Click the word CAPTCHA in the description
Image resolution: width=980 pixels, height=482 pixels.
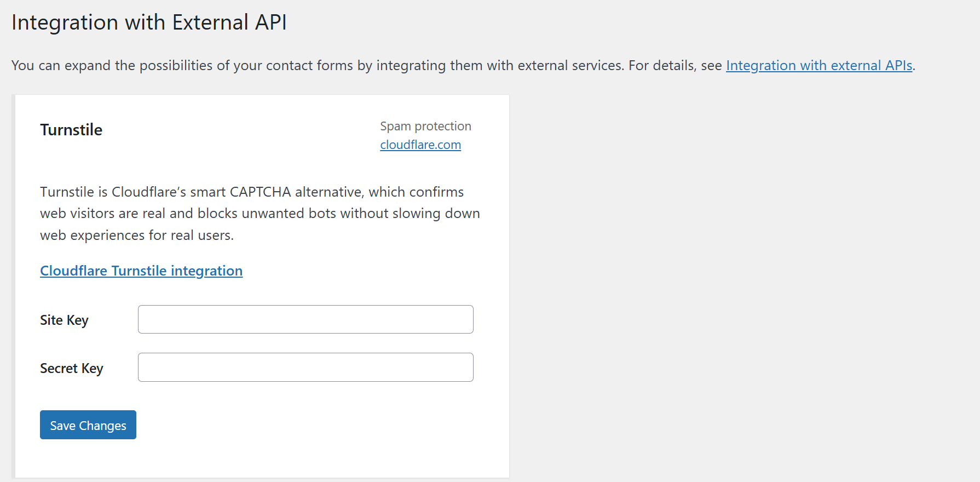pos(260,192)
